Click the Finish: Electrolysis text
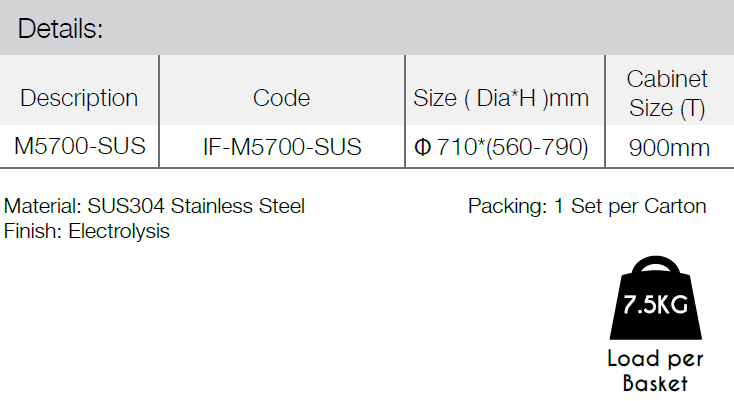Image resolution: width=734 pixels, height=401 pixels. point(87,231)
